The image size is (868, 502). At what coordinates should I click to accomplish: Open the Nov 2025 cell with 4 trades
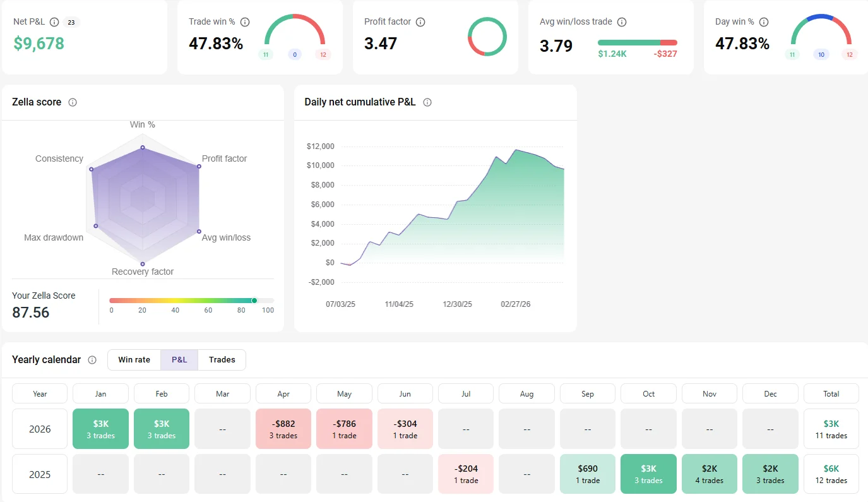(x=710, y=474)
